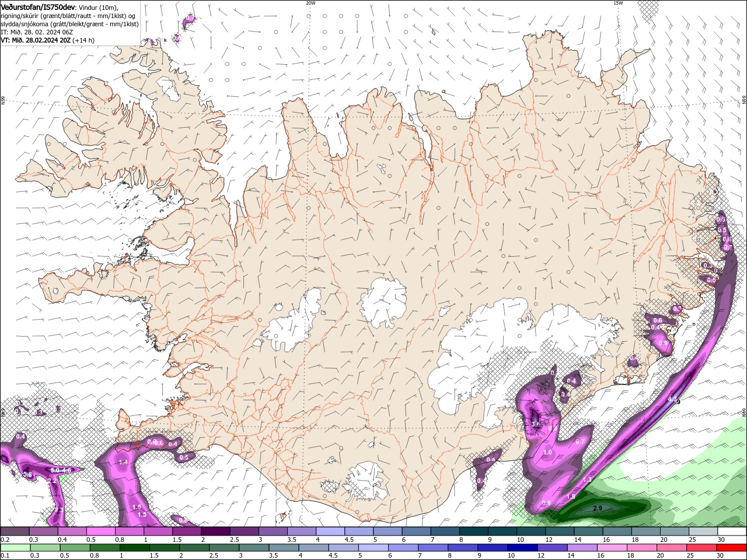Viewport: 747px width, 560px height.
Task: Pick the crimson-pink swatch labeled 25 in lower scale
Action: (x=700, y=548)
